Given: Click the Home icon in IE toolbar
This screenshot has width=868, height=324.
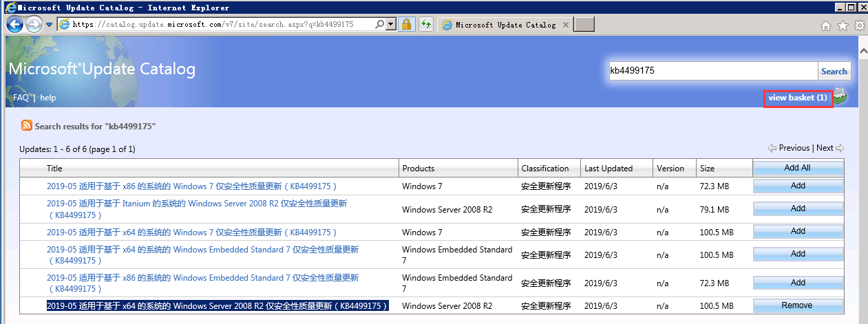Looking at the screenshot, I should (826, 25).
